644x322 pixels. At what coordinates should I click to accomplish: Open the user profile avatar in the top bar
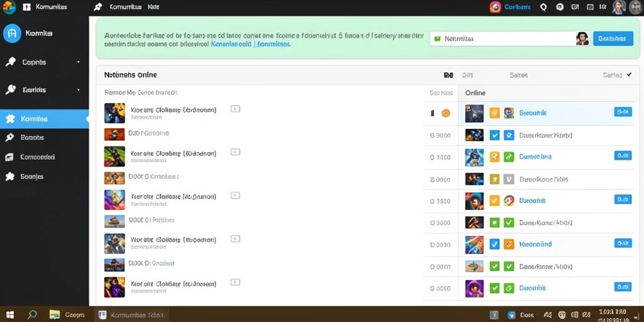pyautogui.click(x=619, y=7)
